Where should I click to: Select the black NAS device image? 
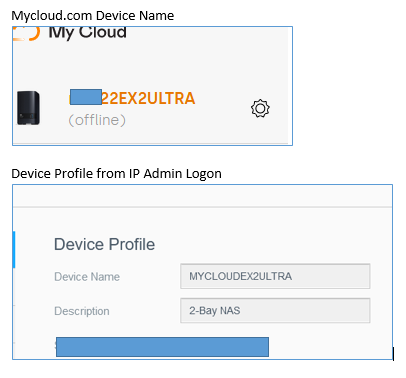pos(29,108)
